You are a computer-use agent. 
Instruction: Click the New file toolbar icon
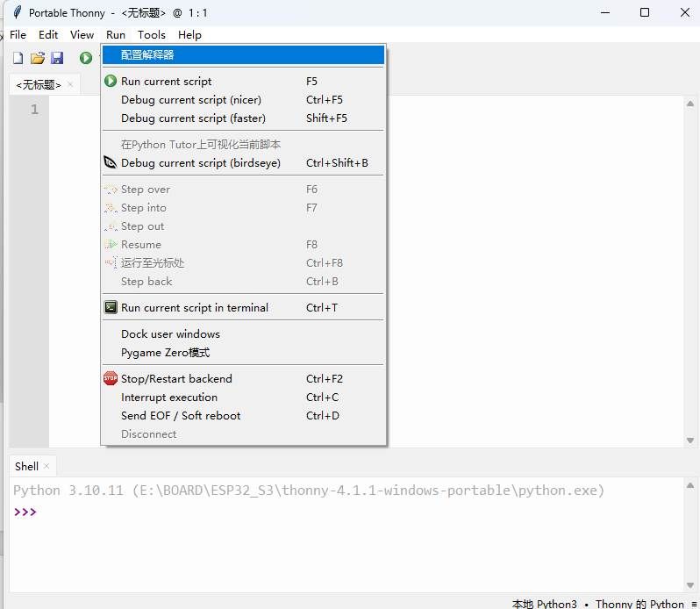point(18,58)
